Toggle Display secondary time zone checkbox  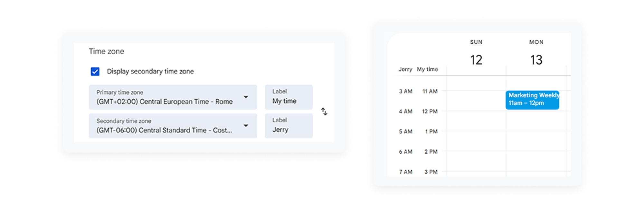pyautogui.click(x=94, y=71)
